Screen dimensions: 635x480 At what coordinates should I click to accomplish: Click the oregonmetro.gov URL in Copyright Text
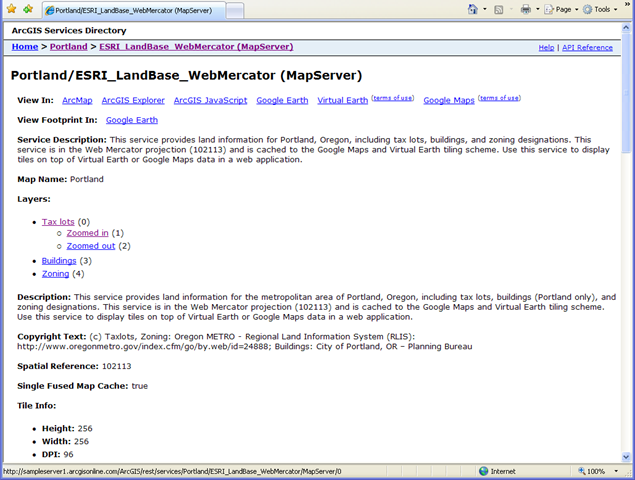[144, 347]
